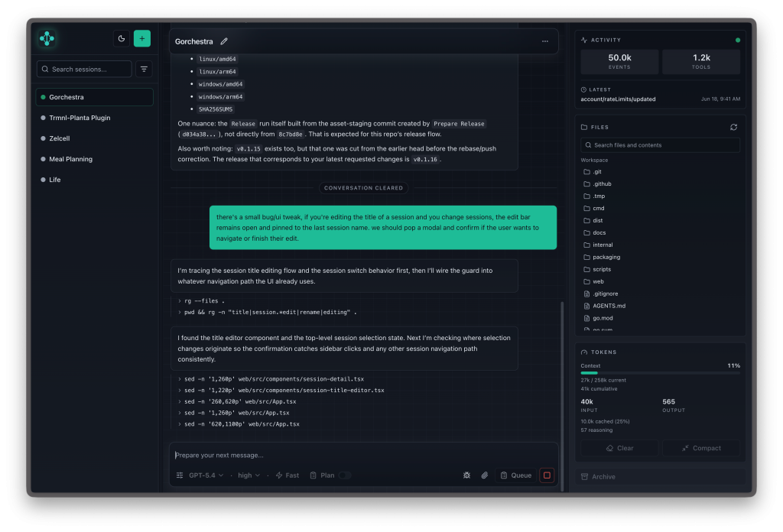
Task: Open the composer settings sliders icon
Action: 180,475
